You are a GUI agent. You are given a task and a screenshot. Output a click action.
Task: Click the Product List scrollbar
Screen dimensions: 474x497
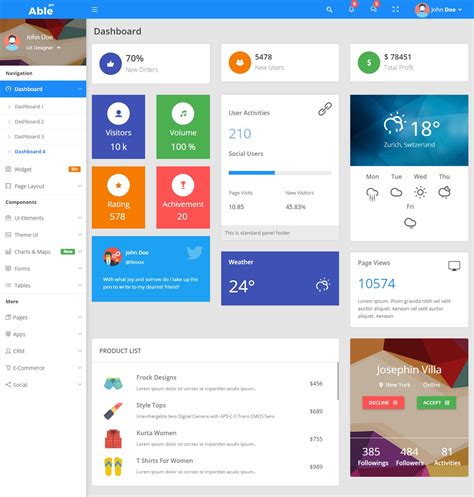338,381
